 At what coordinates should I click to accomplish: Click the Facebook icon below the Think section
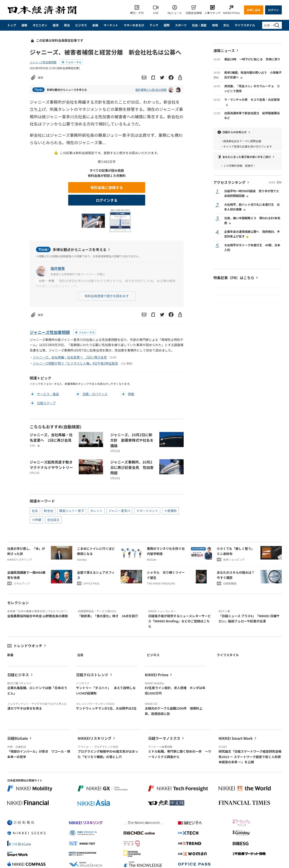[171, 315]
